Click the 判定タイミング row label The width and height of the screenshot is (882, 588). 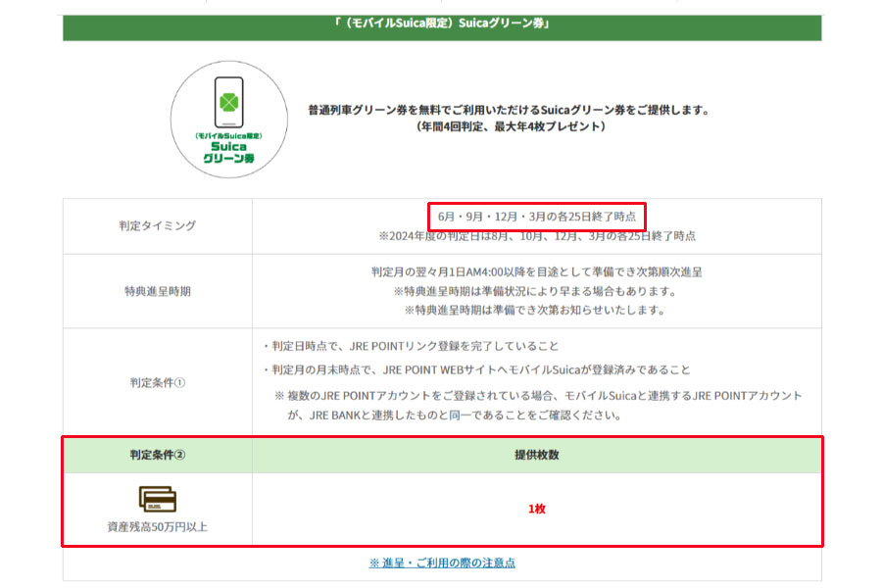pos(157,225)
